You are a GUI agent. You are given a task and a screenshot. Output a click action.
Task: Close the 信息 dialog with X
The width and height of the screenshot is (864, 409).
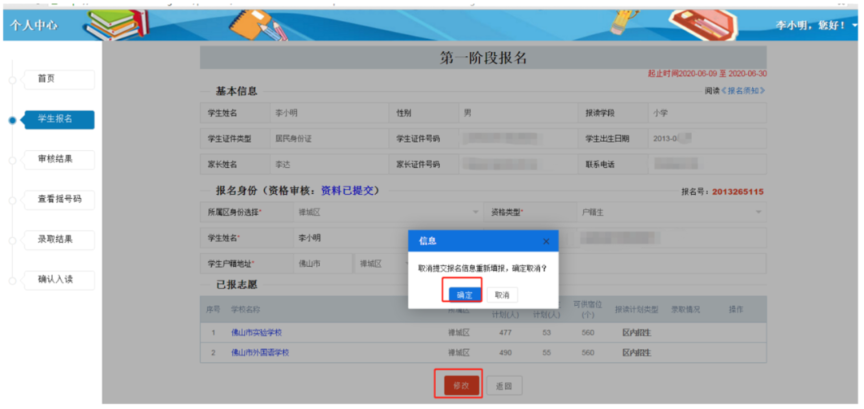[546, 241]
